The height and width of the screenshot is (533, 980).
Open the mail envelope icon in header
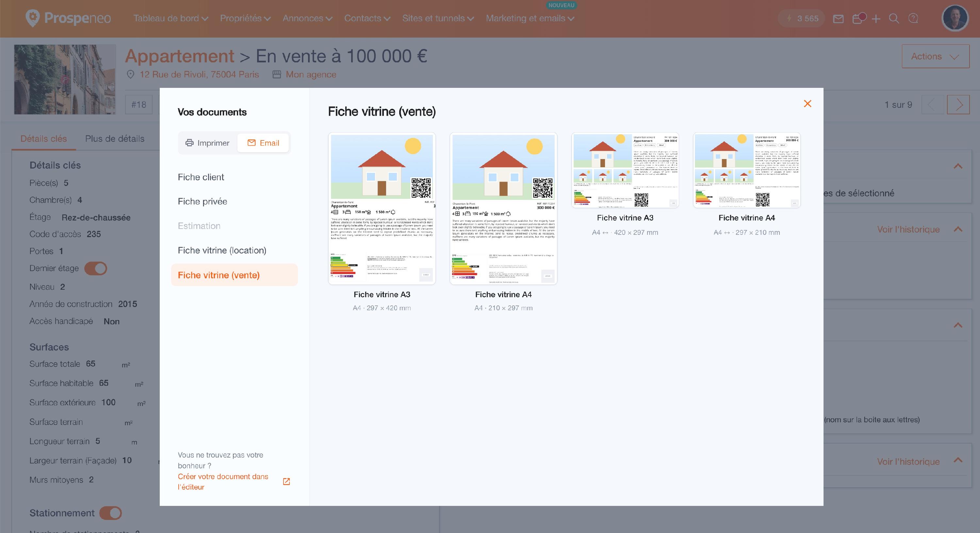tap(838, 19)
